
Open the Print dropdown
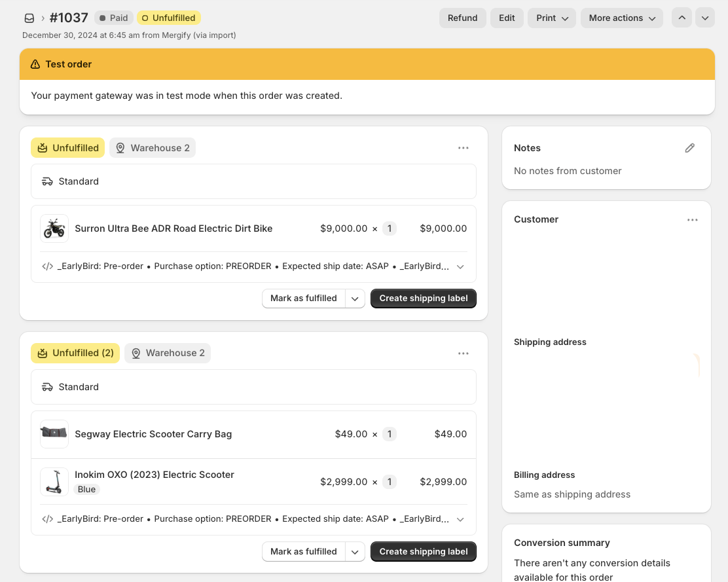coord(551,18)
